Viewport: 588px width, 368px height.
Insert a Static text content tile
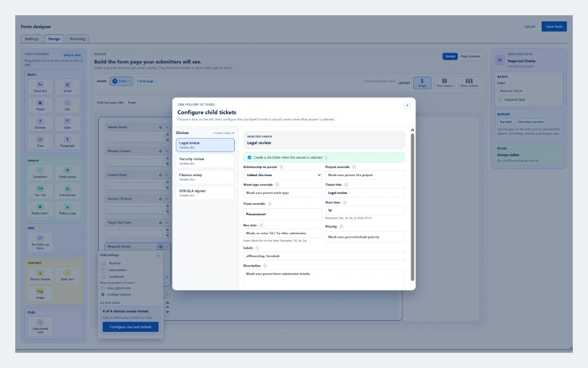point(67,275)
